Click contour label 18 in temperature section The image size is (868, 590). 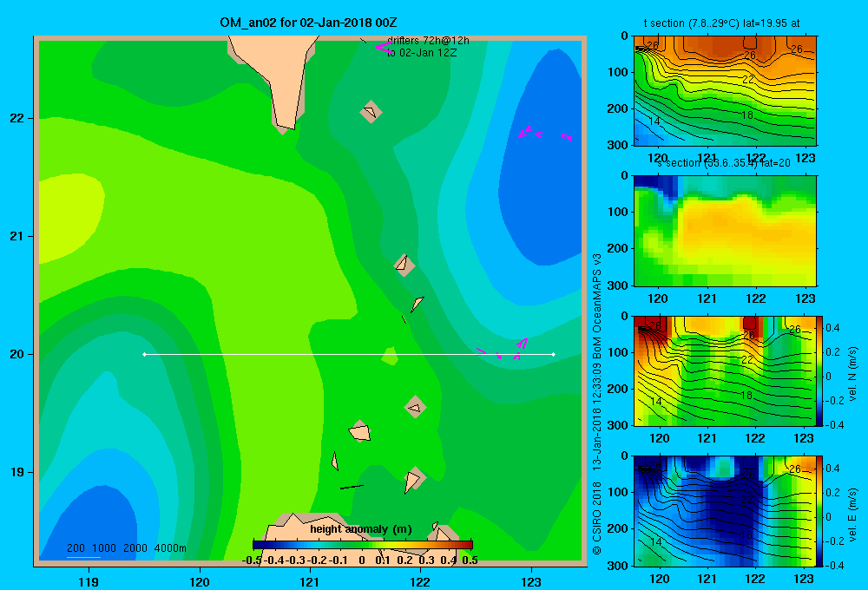click(747, 115)
